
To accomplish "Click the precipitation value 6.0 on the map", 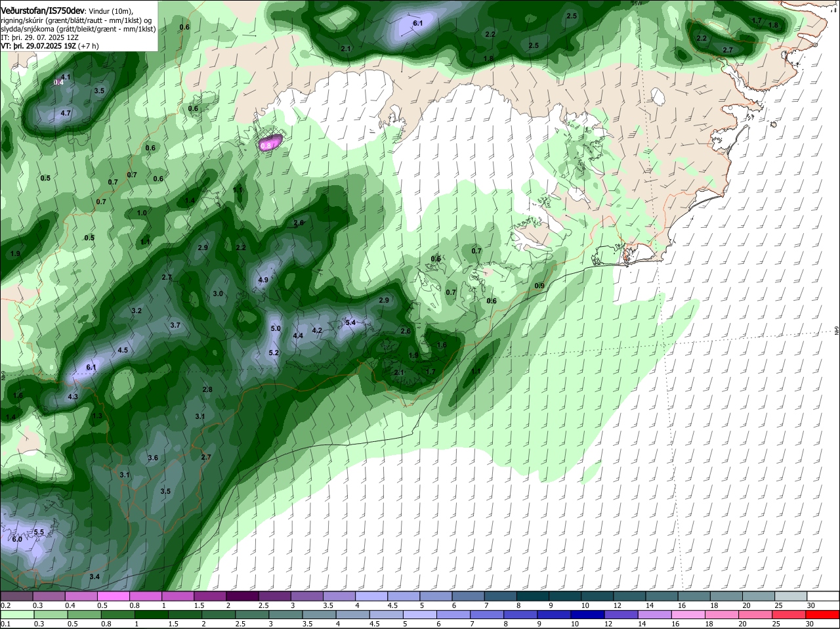I will tap(17, 539).
